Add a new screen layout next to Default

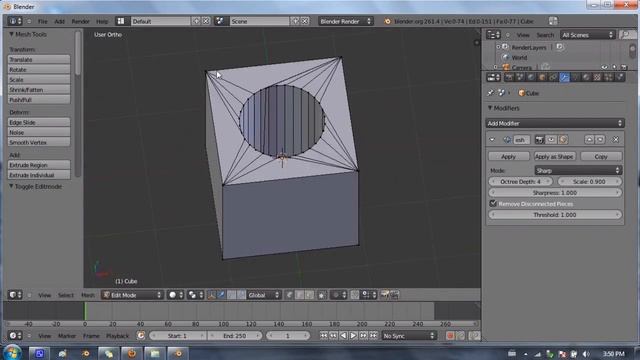point(196,21)
